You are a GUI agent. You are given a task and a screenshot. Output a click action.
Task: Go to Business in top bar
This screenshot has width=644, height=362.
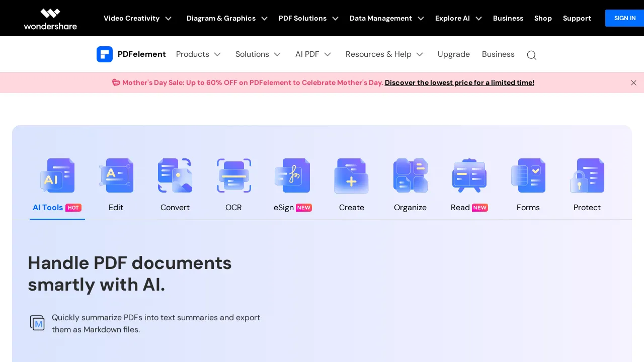[x=508, y=18]
